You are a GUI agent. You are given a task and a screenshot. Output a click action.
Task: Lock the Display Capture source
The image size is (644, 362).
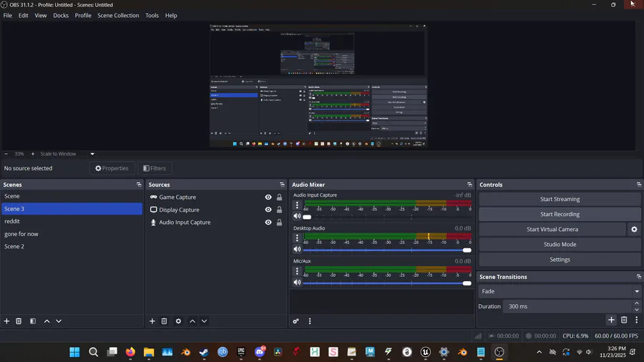[x=279, y=210]
